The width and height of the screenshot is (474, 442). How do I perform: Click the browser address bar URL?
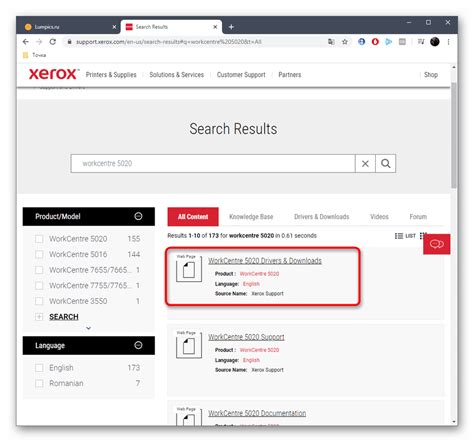pyautogui.click(x=168, y=42)
